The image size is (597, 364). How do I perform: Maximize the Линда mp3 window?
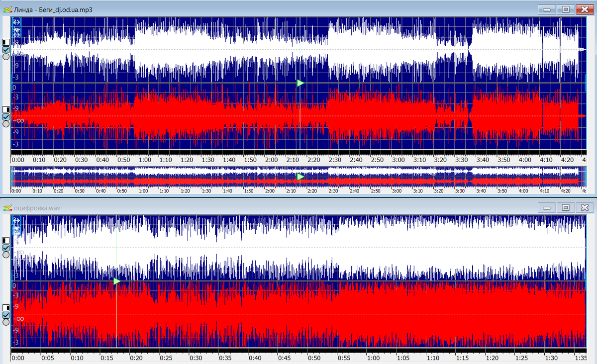pyautogui.click(x=566, y=9)
